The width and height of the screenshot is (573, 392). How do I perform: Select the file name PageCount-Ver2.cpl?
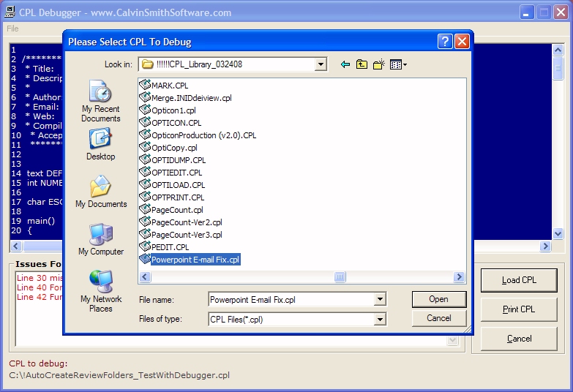(x=187, y=222)
